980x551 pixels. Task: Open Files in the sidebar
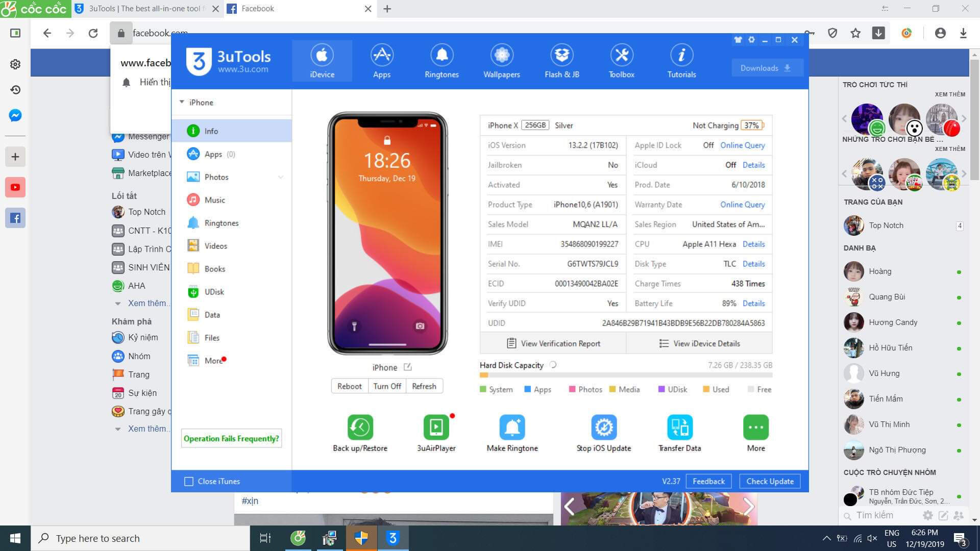(232, 338)
